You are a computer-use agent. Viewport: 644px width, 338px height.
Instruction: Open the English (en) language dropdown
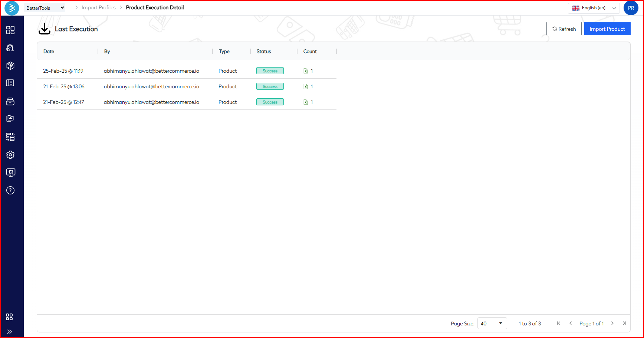pyautogui.click(x=594, y=8)
